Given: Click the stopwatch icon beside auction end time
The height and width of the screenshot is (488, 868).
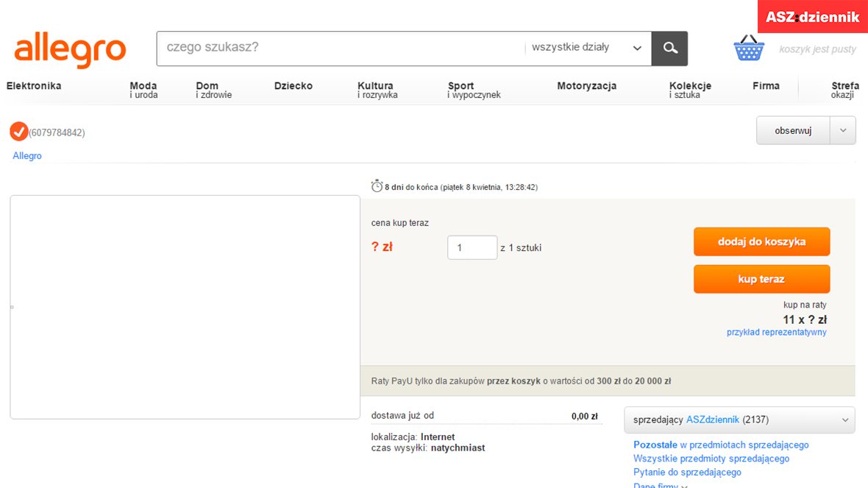Looking at the screenshot, I should (377, 186).
